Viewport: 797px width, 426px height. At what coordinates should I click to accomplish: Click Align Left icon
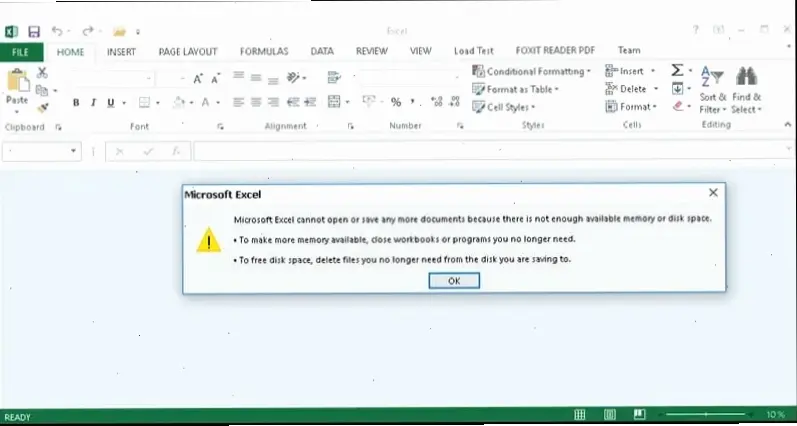(238, 102)
